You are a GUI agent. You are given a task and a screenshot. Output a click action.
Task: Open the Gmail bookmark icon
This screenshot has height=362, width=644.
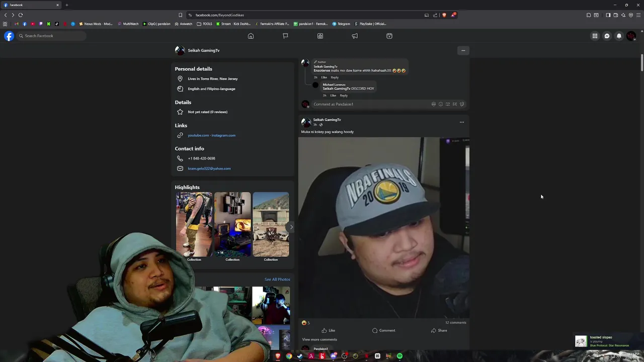(x=17, y=24)
